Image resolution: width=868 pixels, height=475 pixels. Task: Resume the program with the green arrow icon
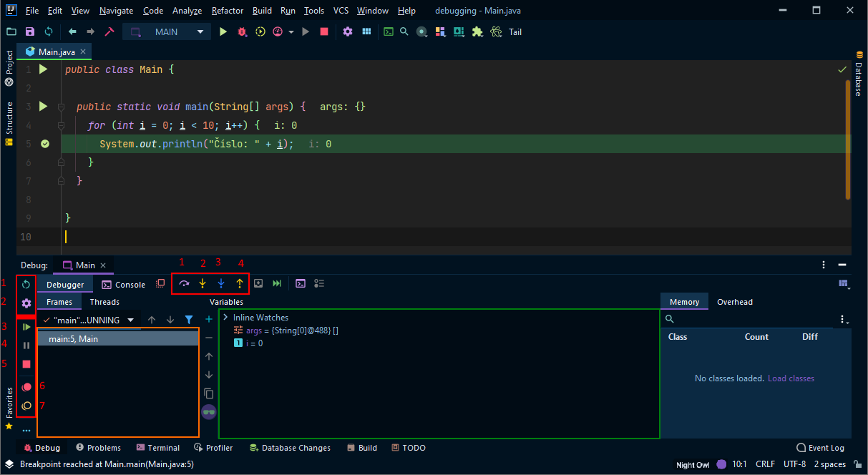[26, 327]
